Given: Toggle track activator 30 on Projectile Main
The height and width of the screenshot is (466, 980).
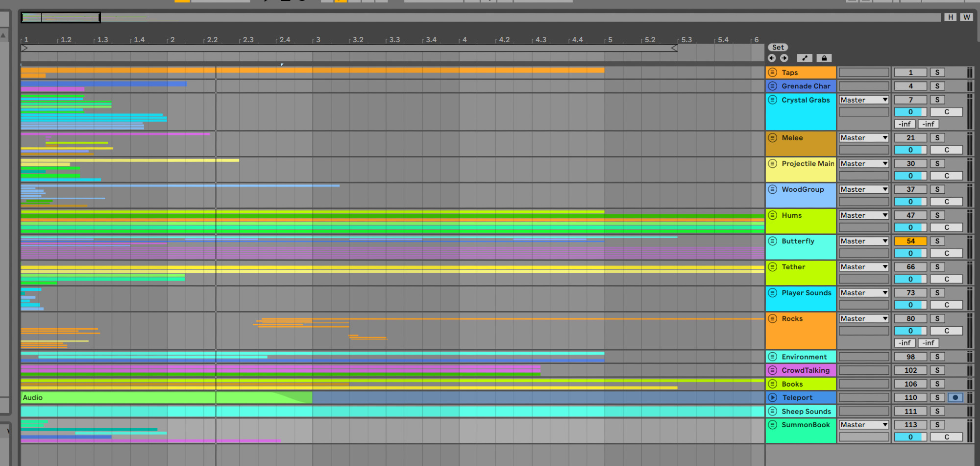Looking at the screenshot, I should (x=910, y=163).
